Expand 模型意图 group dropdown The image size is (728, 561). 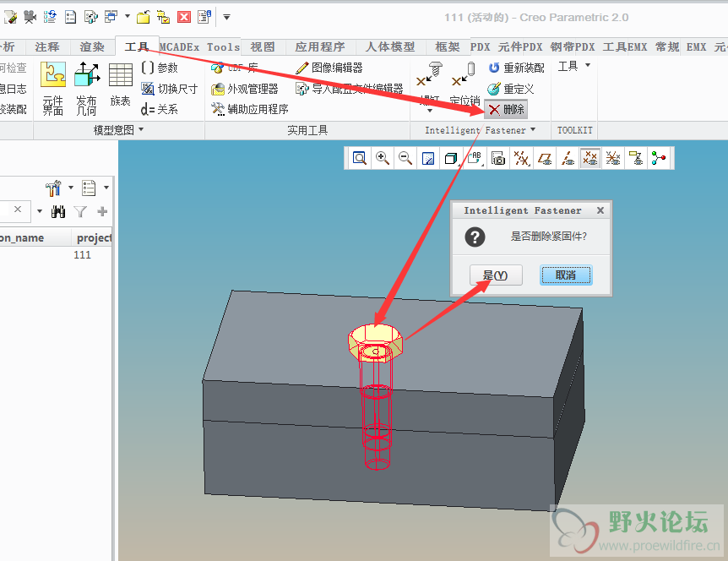[141, 129]
